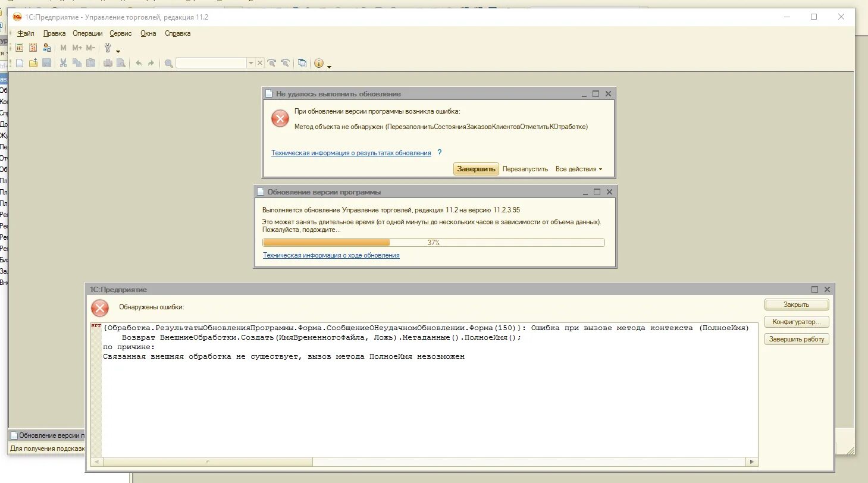Close the Обновление версии программы dialog

coord(608,192)
